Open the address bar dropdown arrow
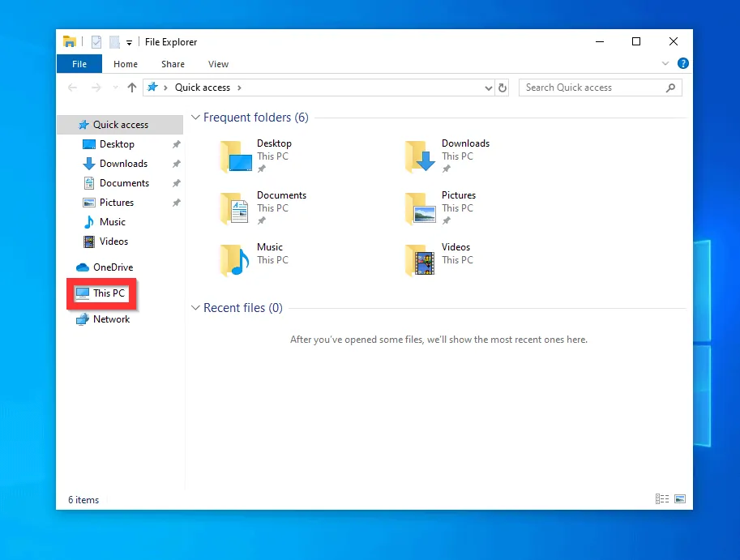This screenshot has height=560, width=740. coord(487,87)
